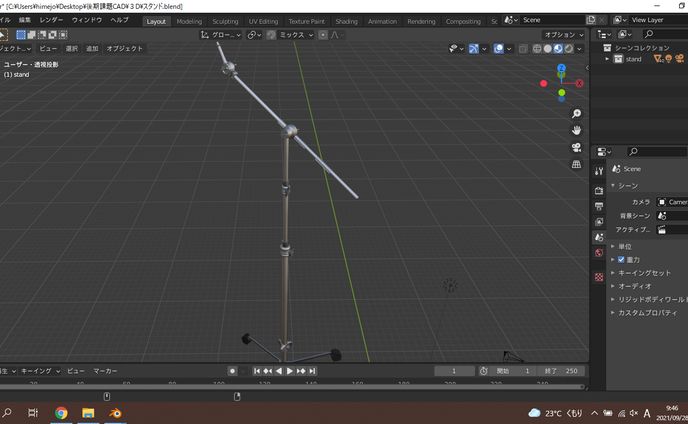Click the Windows search magnifier in taskbar
The height and width of the screenshot is (424, 688).
point(7,413)
